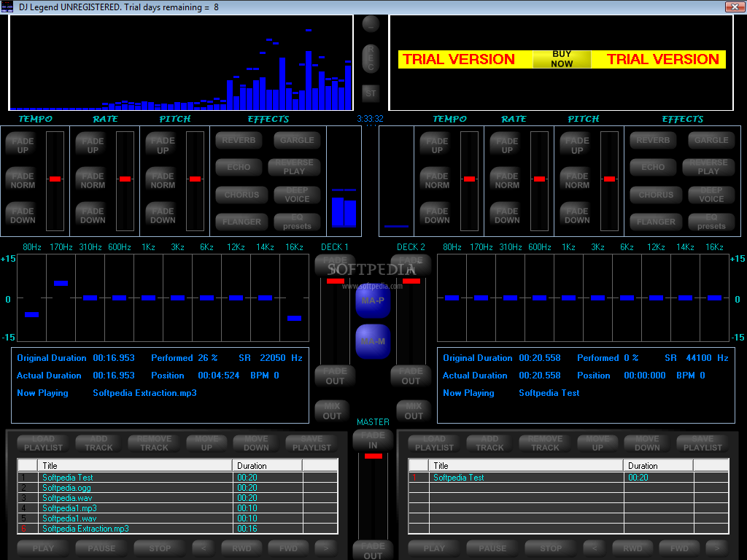
Task: Click Master Fade In button
Action: pyautogui.click(x=373, y=440)
